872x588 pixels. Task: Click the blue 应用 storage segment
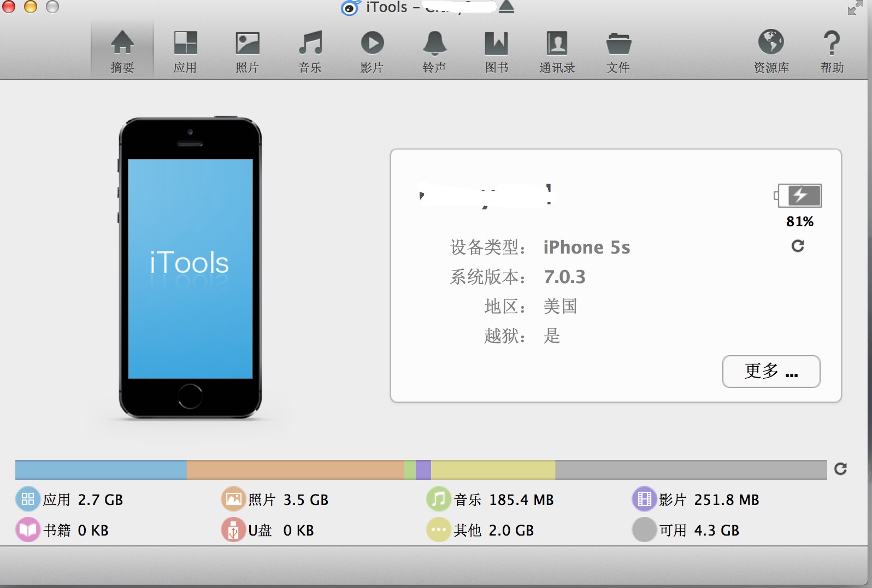click(101, 470)
